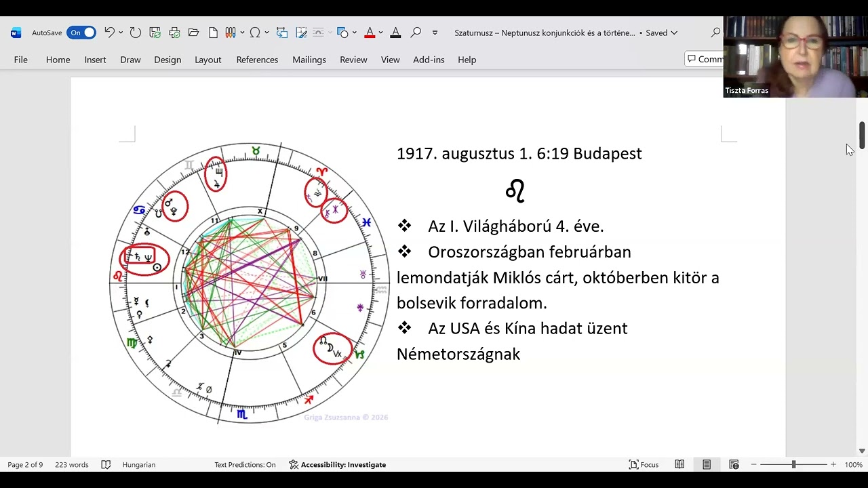
Task: Click the Word app icon in title bar
Action: click(16, 33)
